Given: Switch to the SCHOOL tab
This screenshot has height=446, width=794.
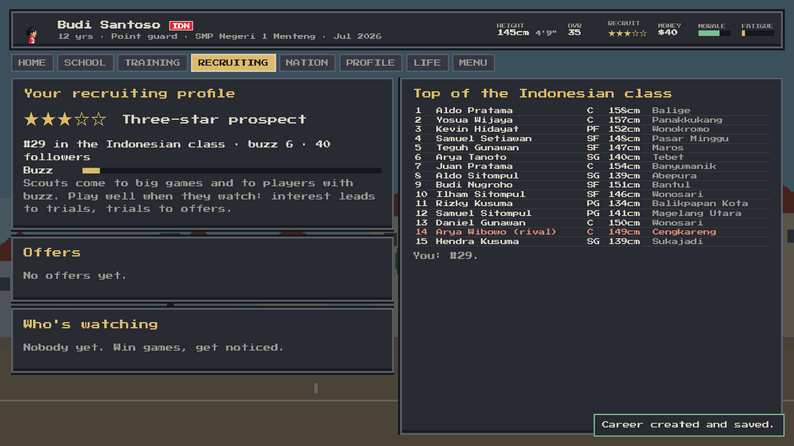Looking at the screenshot, I should click(x=85, y=63).
